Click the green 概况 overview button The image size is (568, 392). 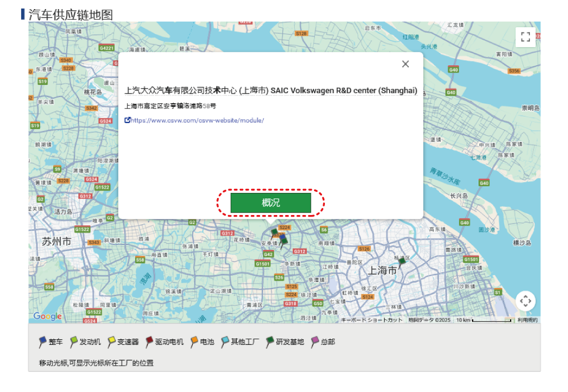tap(270, 203)
